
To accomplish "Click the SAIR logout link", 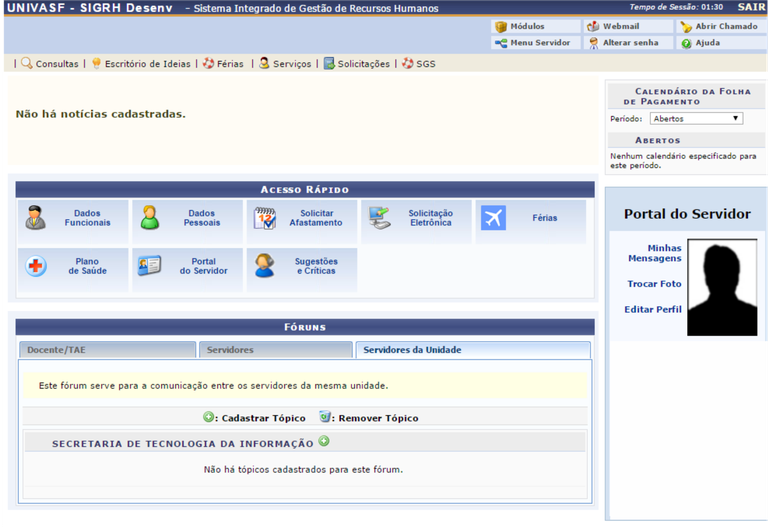I will (x=751, y=8).
